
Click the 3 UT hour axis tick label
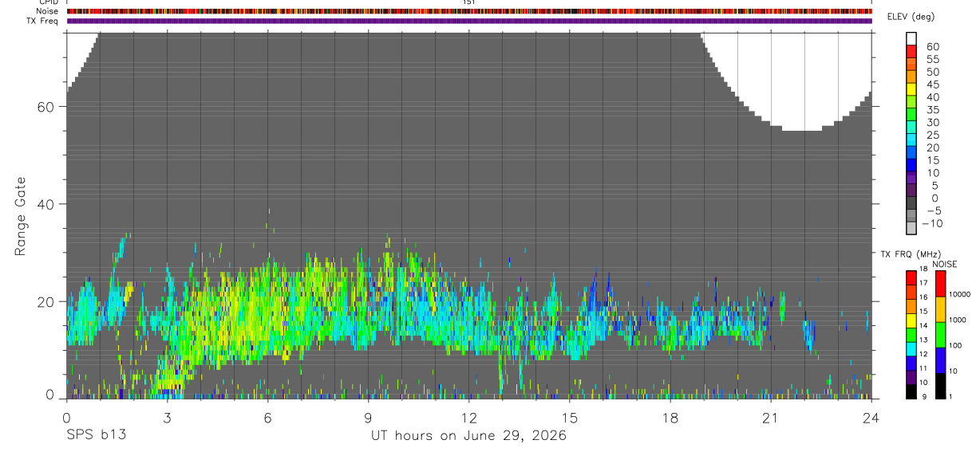[x=167, y=418]
